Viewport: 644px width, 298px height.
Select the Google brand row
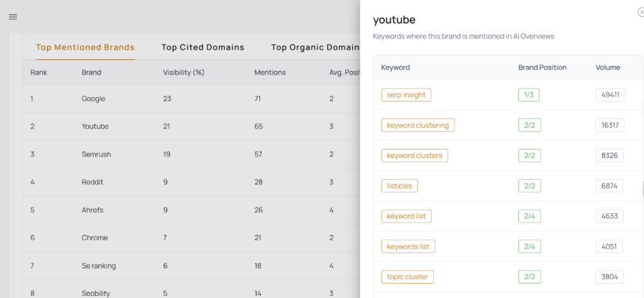(x=93, y=99)
